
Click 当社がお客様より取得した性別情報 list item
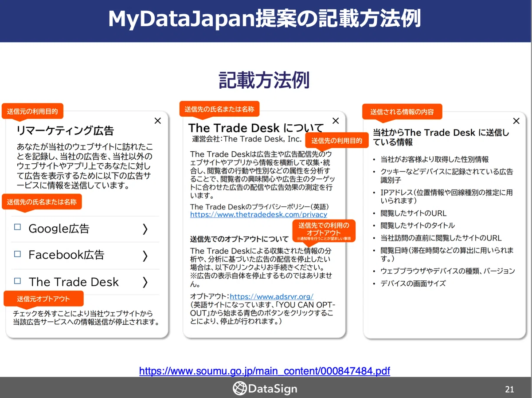pos(434,159)
